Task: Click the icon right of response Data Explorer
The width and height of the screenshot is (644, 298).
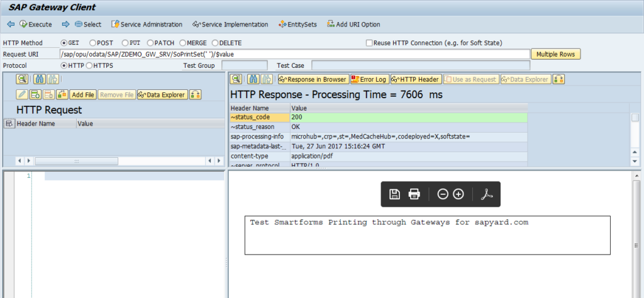Action: coord(558,79)
